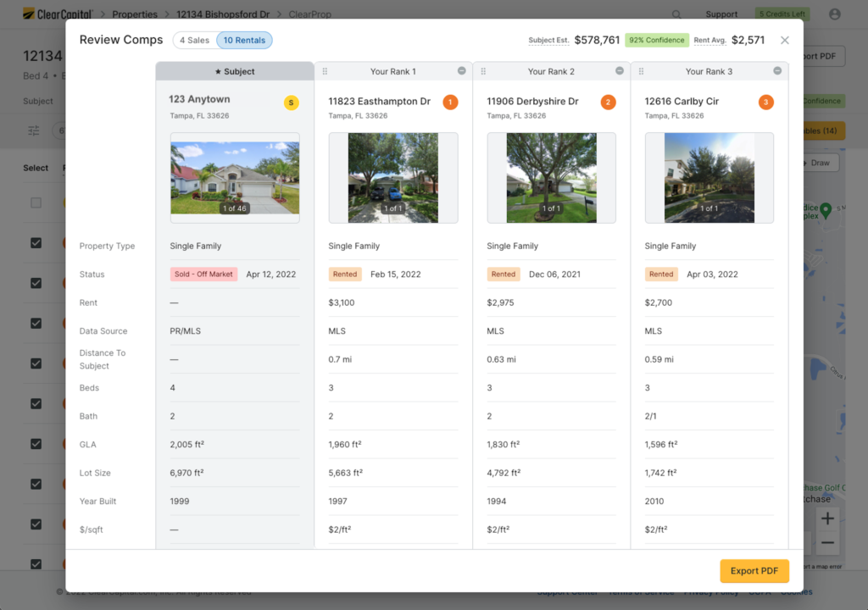Grab the drag handle of Your Rank 1
Screen dimensions: 868x610
pos(325,71)
